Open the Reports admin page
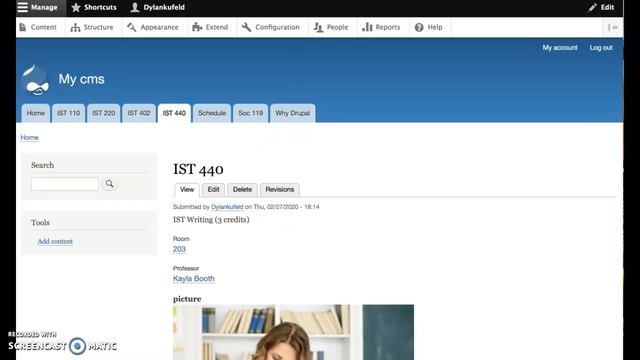This screenshot has height=360, width=640. coord(381,27)
